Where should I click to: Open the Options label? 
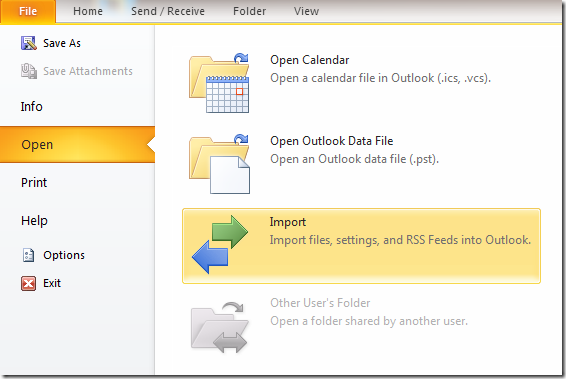tap(64, 255)
